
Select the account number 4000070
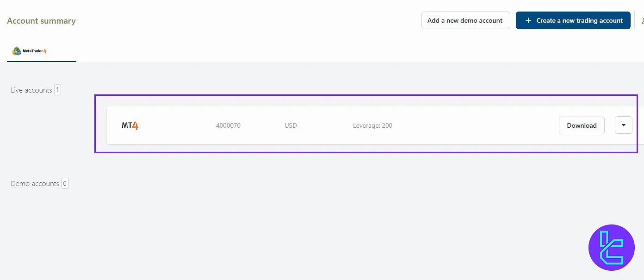click(228, 125)
